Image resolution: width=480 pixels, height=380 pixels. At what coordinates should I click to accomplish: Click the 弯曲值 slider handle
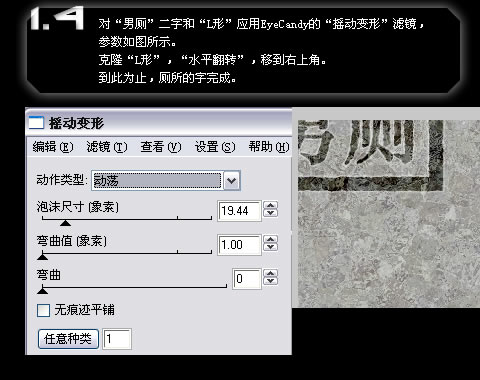(x=42, y=257)
